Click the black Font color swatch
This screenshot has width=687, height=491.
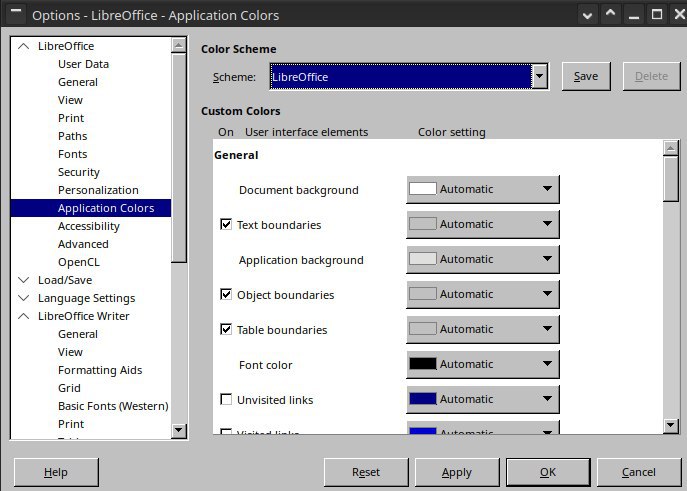click(422, 364)
